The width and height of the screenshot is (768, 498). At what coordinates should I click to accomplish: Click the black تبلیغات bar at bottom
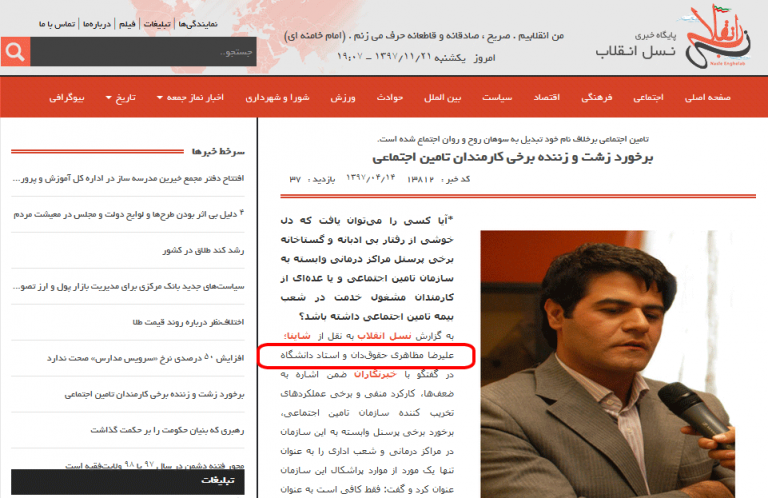pyautogui.click(x=130, y=482)
